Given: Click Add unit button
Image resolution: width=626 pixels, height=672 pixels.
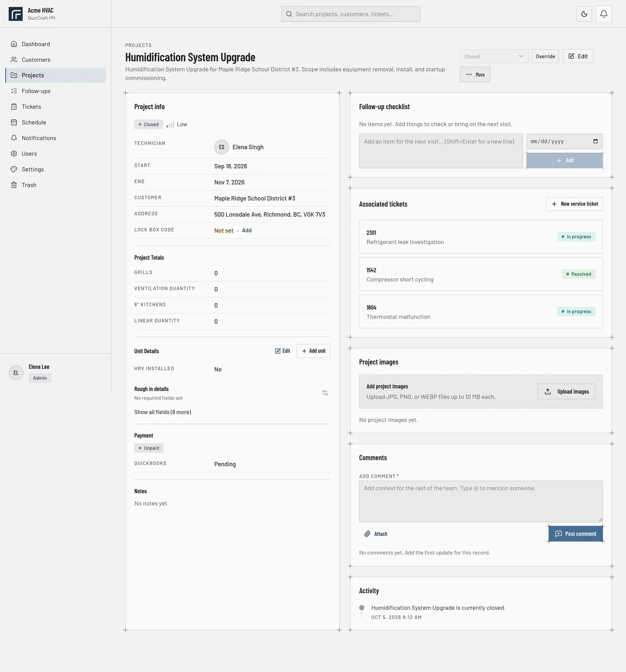Looking at the screenshot, I should pos(313,351).
